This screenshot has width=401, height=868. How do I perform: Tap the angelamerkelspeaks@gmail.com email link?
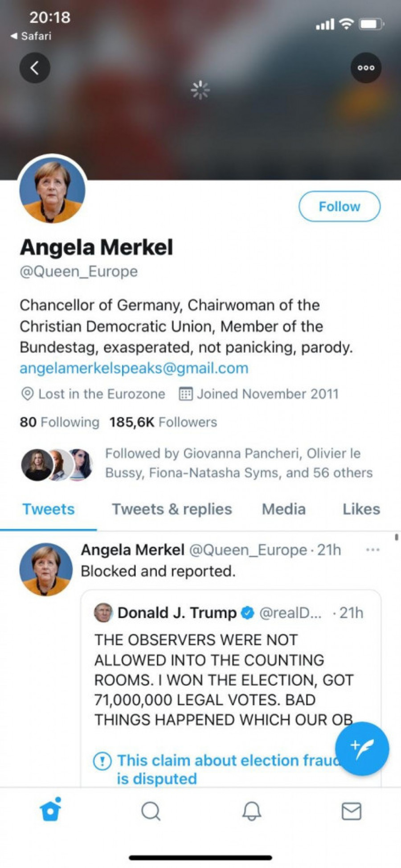tap(134, 368)
